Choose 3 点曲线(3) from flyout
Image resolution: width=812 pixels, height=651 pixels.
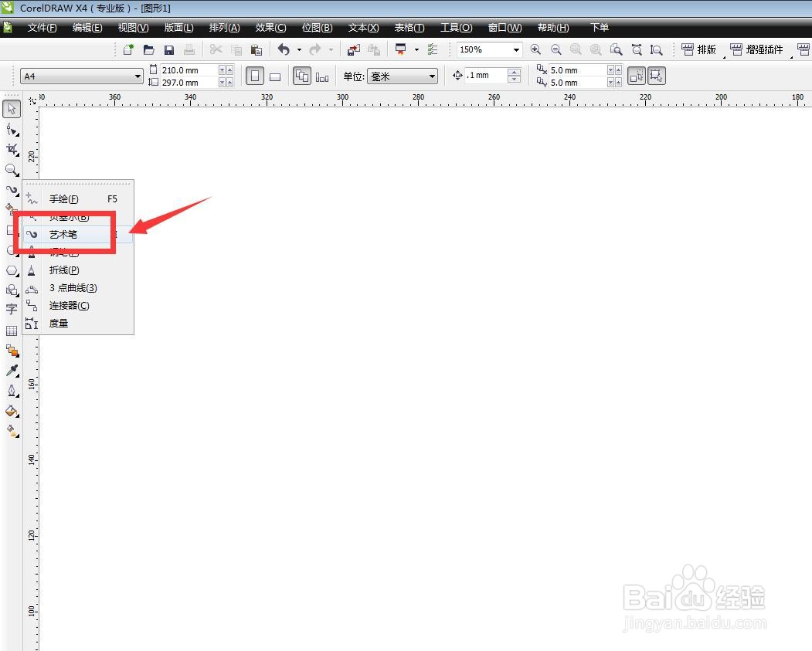(78, 288)
